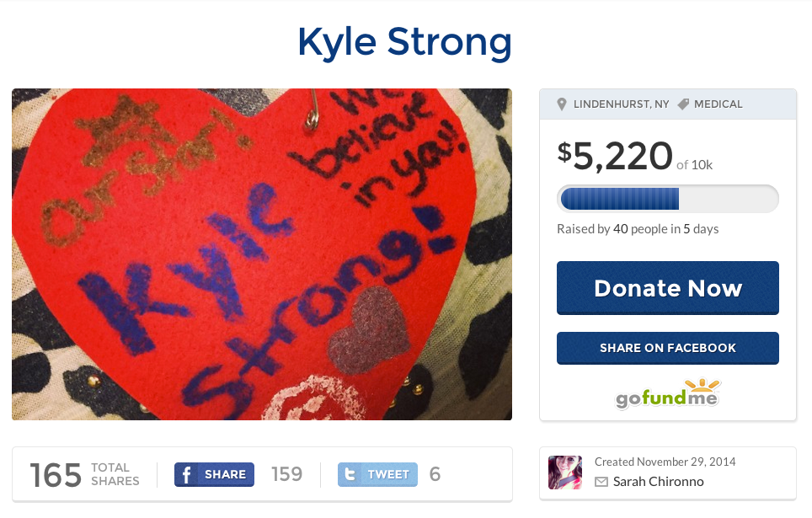Click the blue fundraising progress bar
Screen dimensions: 812x518
[x=667, y=199]
